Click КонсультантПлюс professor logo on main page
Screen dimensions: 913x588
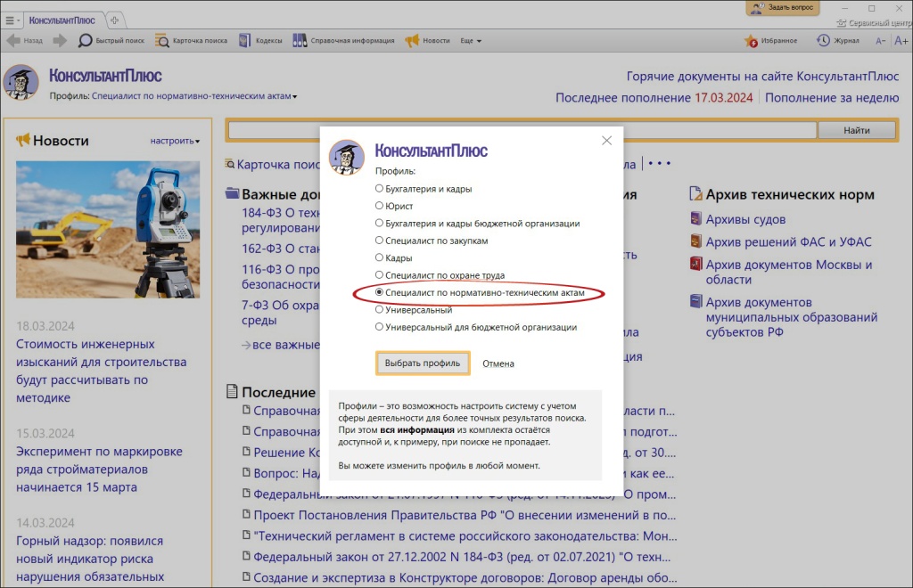point(21,82)
